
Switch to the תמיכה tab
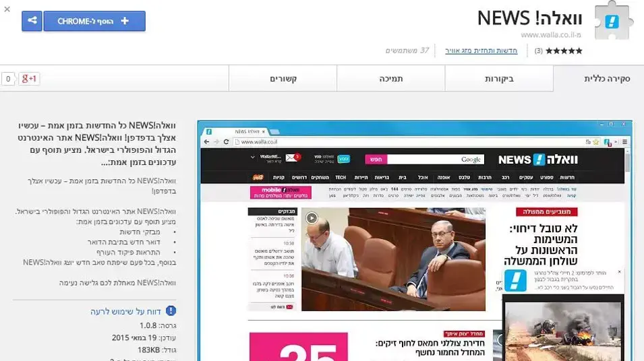click(x=390, y=78)
